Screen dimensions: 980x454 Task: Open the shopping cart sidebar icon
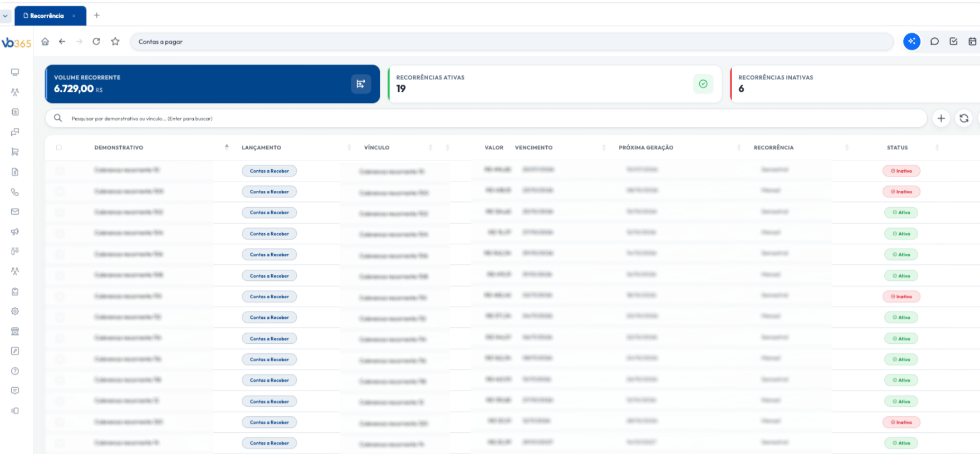point(15,152)
